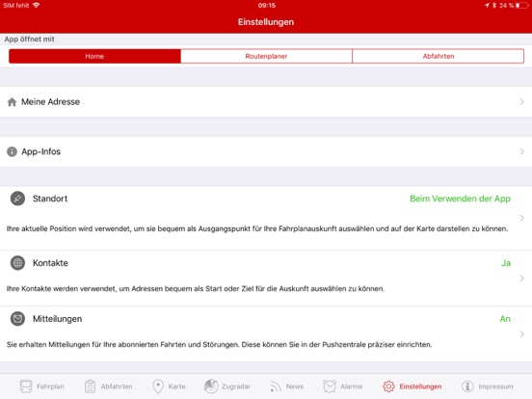Expand the Kontakte row chevron
This screenshot has height=399, width=532.
[x=521, y=279]
